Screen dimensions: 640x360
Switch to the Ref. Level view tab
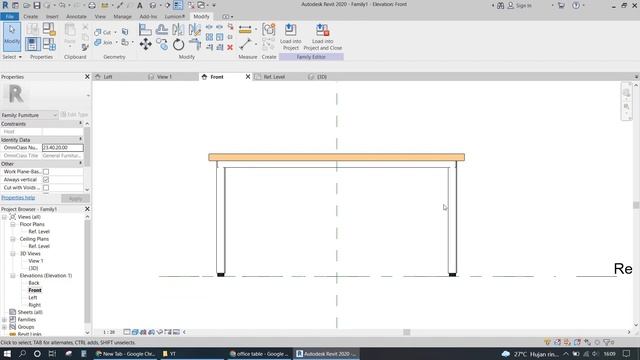[274, 77]
